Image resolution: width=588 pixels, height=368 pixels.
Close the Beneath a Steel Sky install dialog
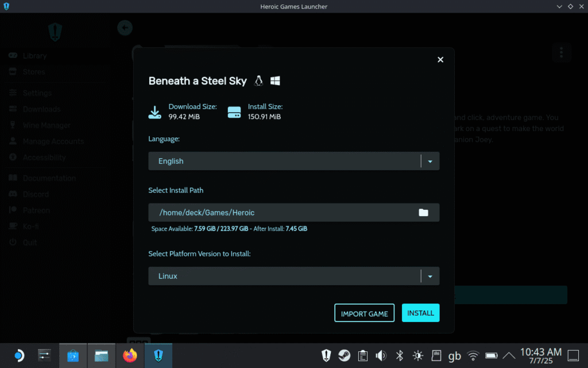pos(440,60)
